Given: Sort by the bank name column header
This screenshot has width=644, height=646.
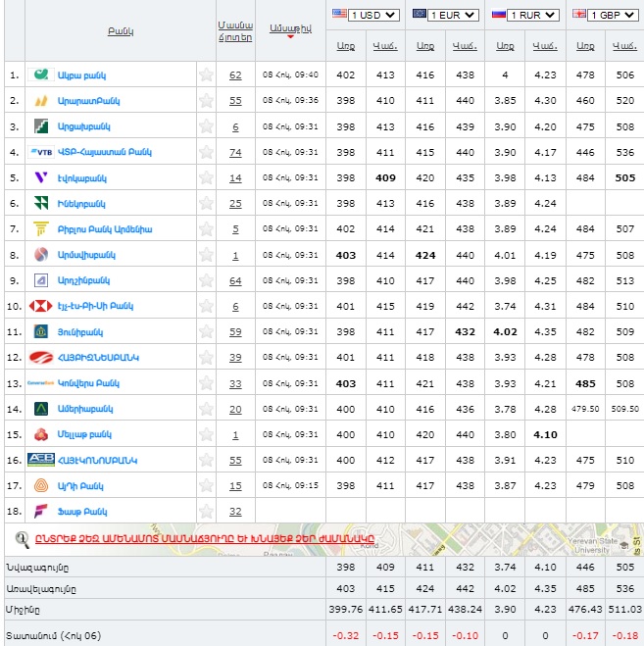Looking at the screenshot, I should 121,31.
